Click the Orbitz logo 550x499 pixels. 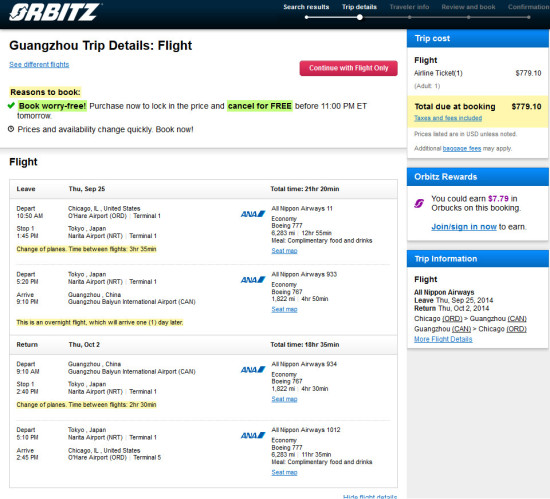[x=55, y=13]
